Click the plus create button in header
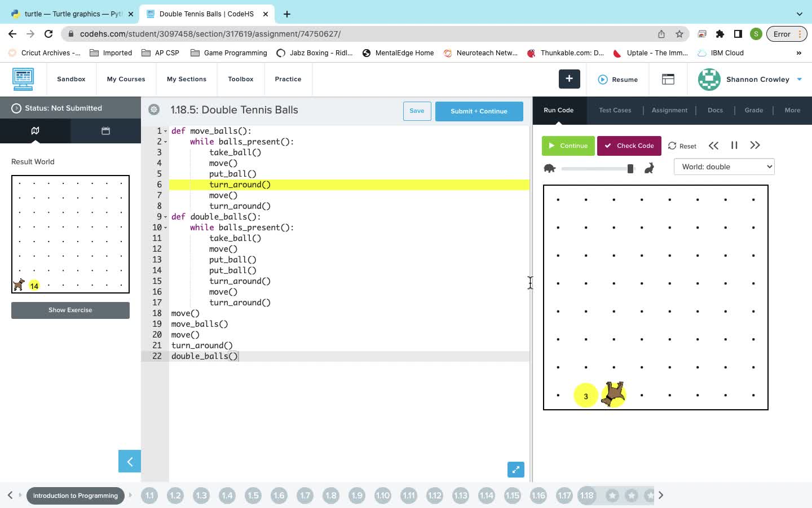 [569, 79]
